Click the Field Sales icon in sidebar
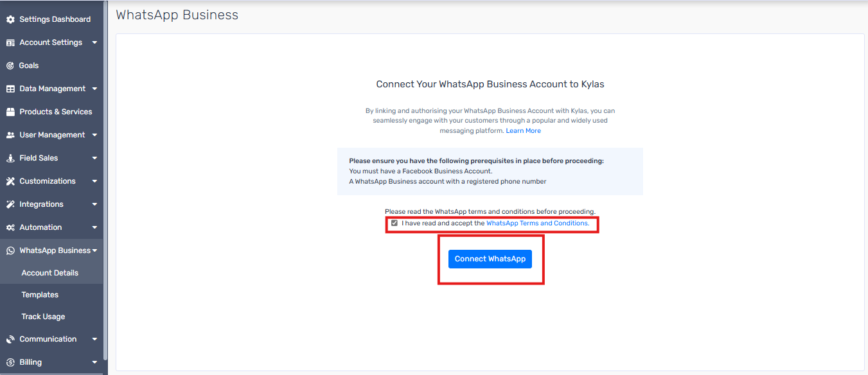The image size is (868, 375). tap(10, 158)
